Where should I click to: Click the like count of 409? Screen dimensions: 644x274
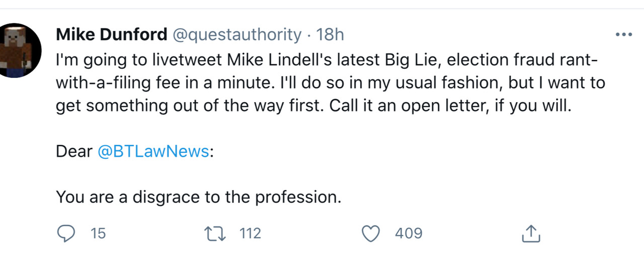(409, 233)
